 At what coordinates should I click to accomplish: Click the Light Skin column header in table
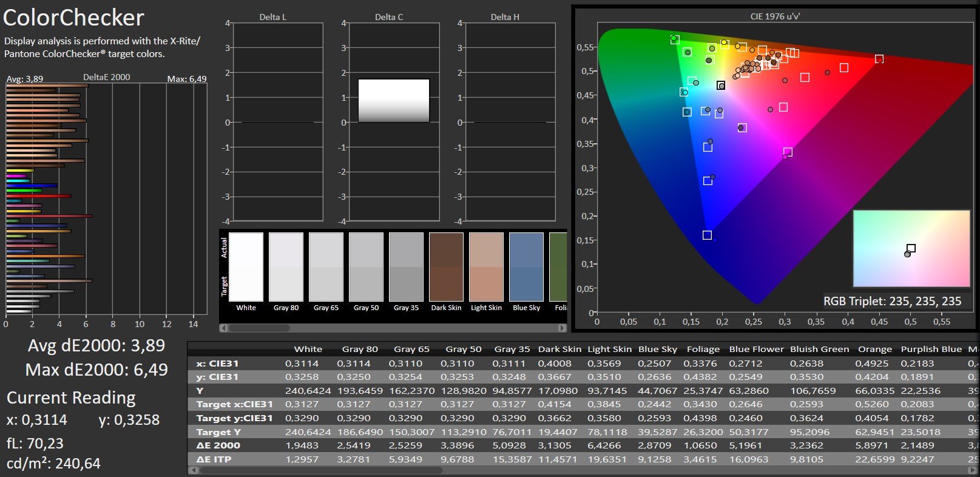[x=609, y=349]
